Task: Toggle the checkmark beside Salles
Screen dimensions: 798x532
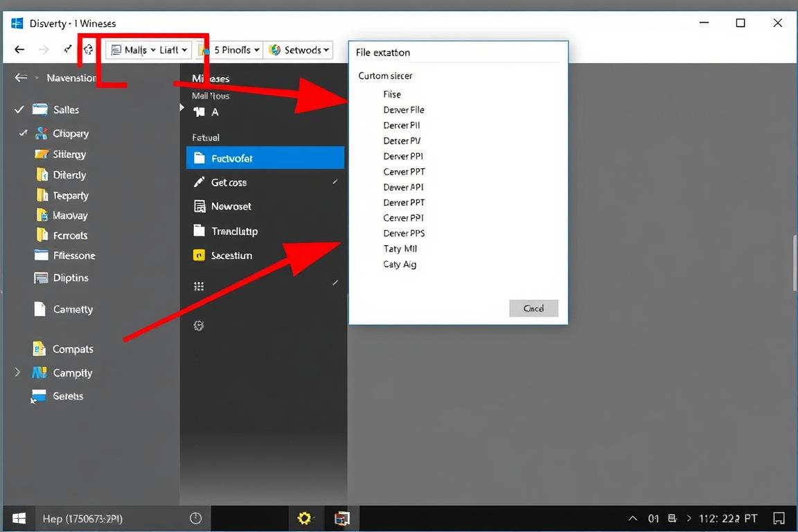Action: [x=19, y=109]
